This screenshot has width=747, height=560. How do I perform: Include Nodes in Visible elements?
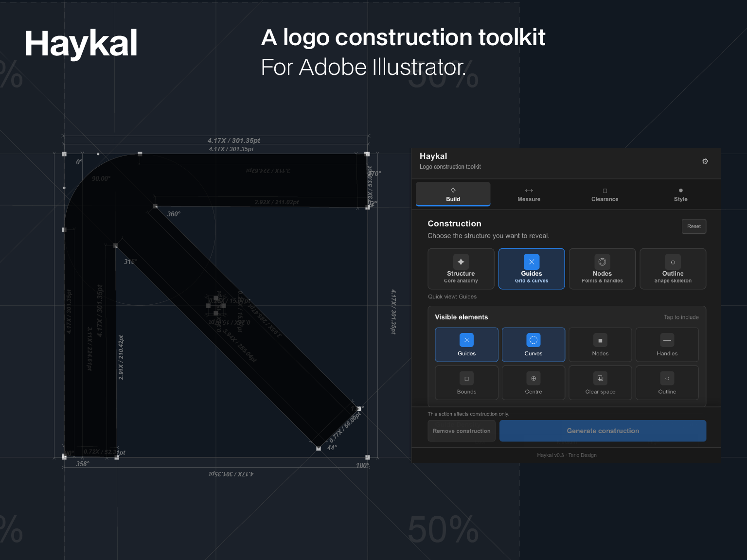[x=600, y=345]
